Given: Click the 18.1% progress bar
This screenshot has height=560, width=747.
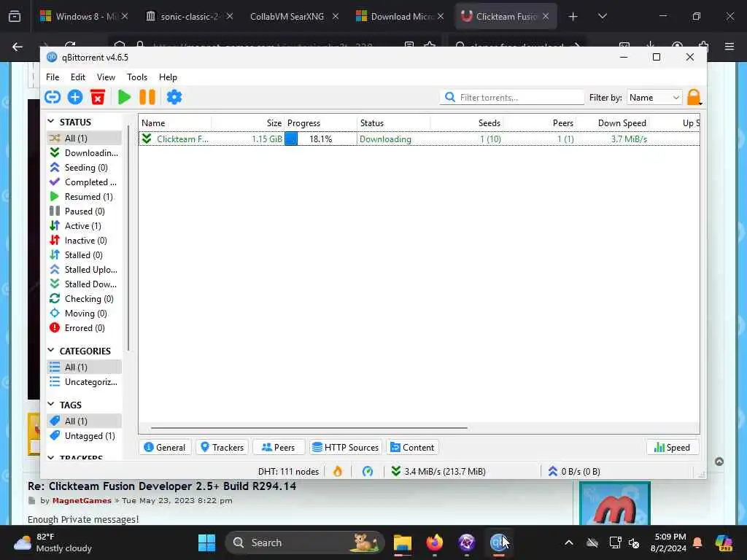Looking at the screenshot, I should 321,139.
